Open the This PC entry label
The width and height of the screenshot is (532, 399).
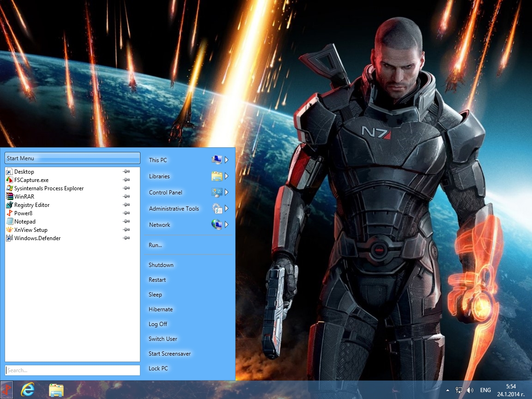(158, 160)
